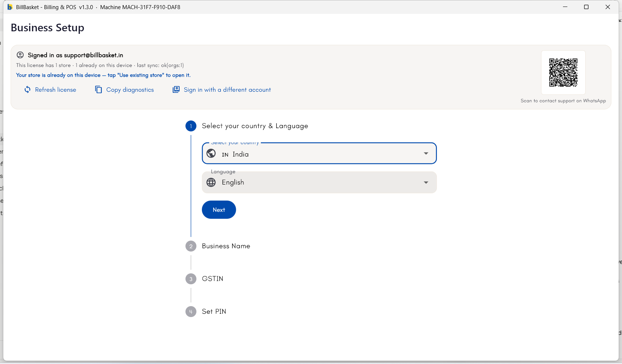
Task: Open the Language dropdown showing English
Action: tap(319, 182)
